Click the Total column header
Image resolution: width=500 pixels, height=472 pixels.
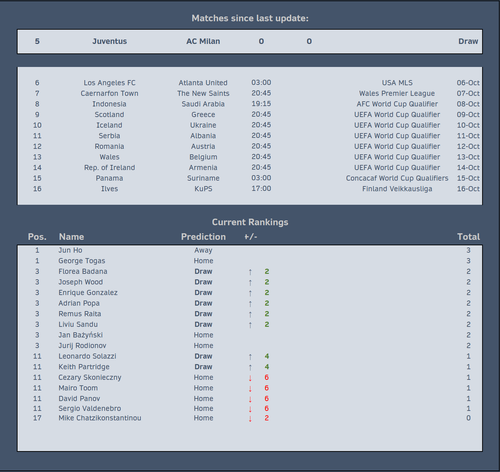(x=468, y=237)
